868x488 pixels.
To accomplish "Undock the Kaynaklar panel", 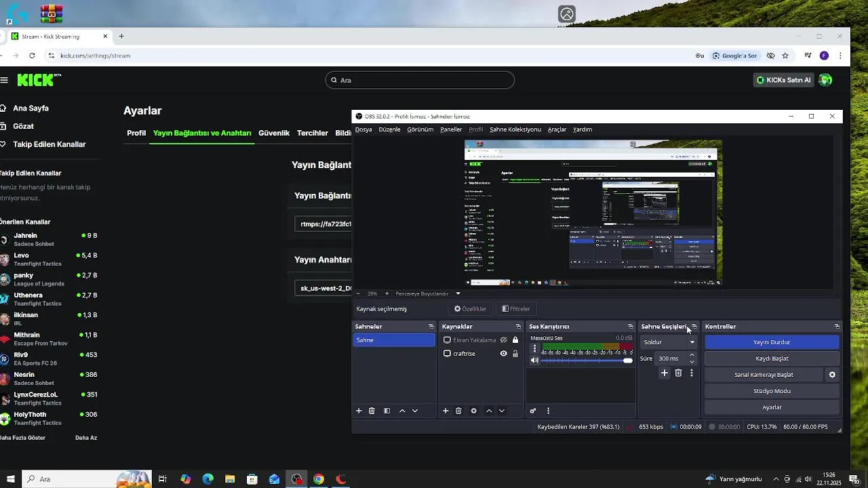I will point(518,327).
